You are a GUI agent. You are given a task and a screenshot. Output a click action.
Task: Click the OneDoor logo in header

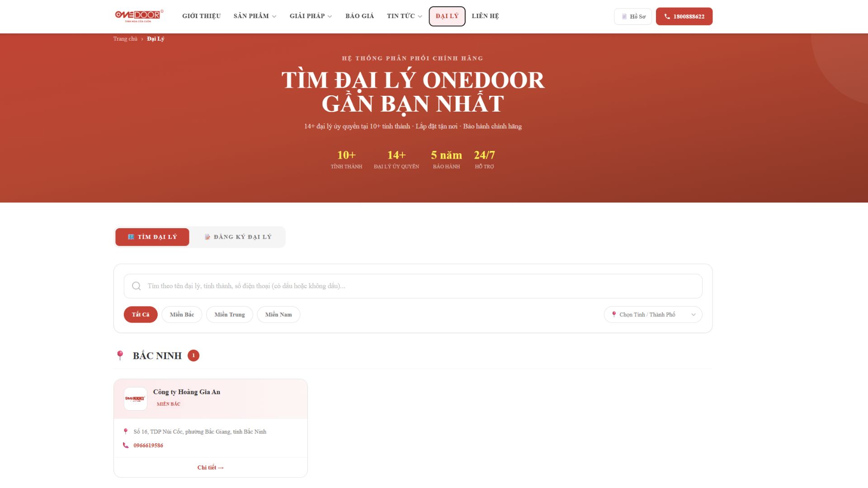pos(139,16)
